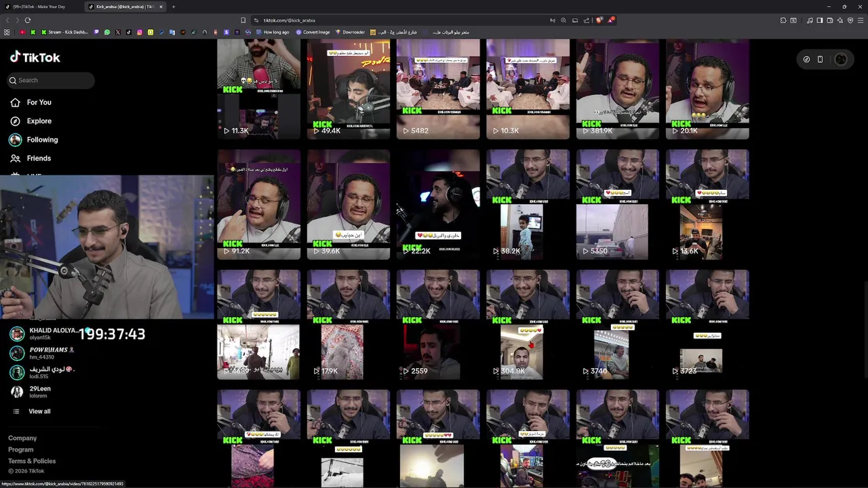868x488 pixels.
Task: Open the Convert Image bookmark
Action: pos(313,32)
